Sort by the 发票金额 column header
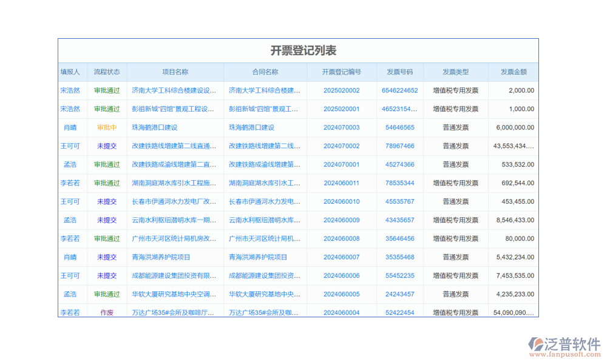 coord(514,72)
